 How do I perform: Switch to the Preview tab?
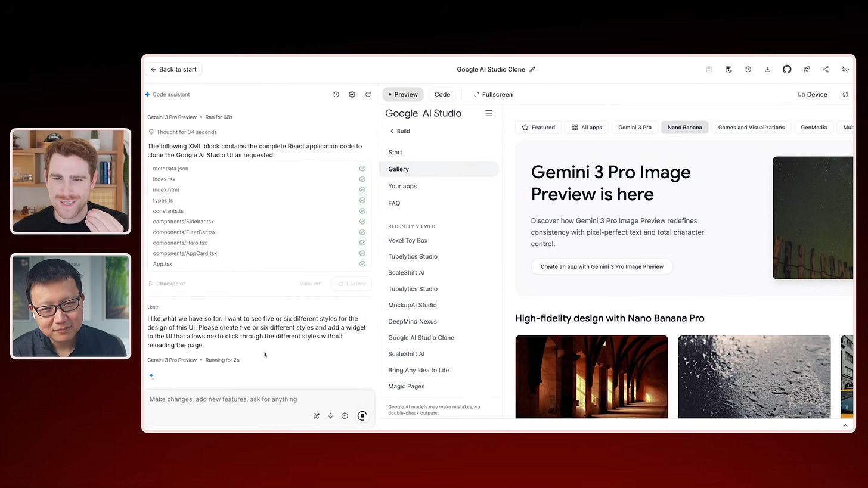pos(403,94)
